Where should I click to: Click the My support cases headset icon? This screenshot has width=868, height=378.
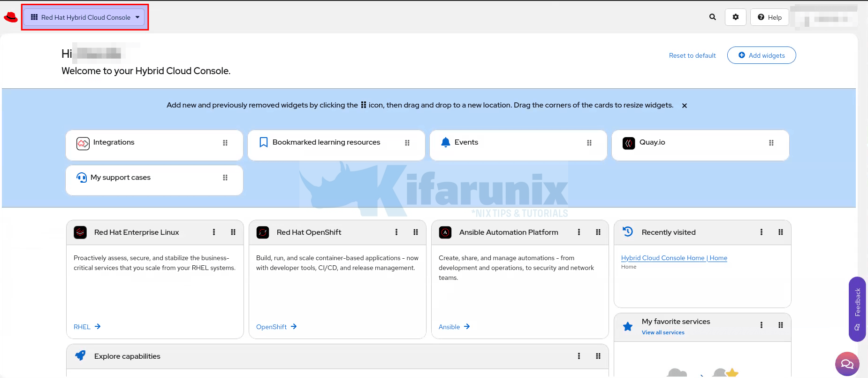[82, 177]
